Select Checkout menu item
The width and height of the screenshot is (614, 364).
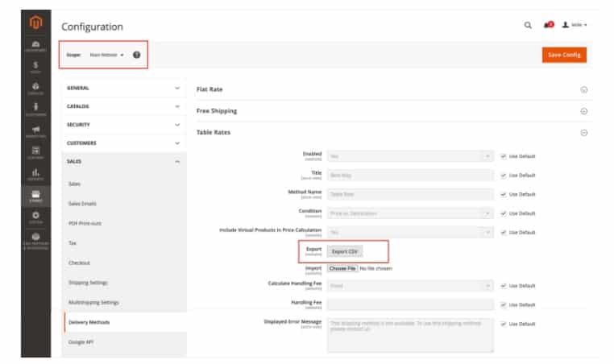coord(79,263)
